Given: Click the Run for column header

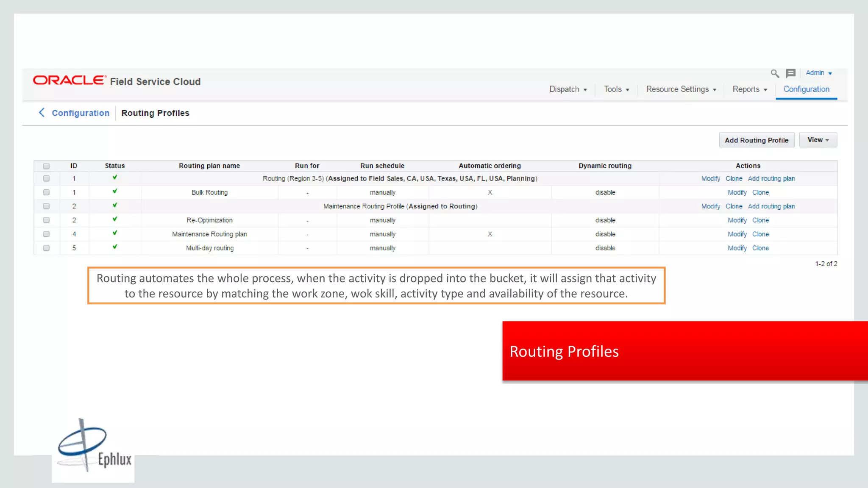Looking at the screenshot, I should point(307,166).
